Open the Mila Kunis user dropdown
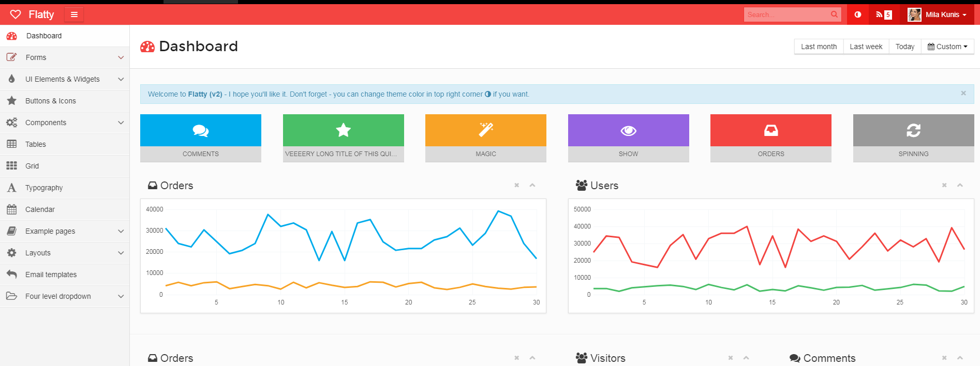The width and height of the screenshot is (980, 366). tap(937, 14)
